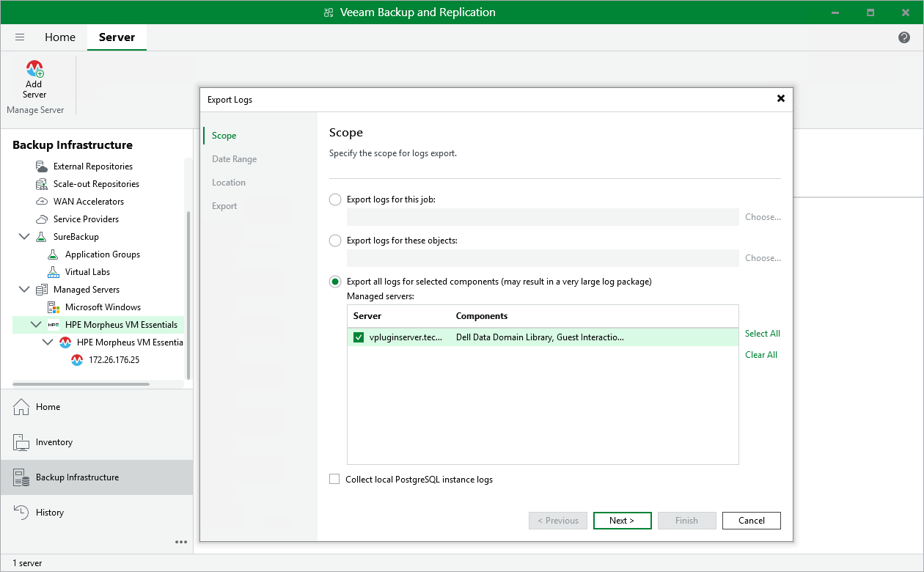Click the Next button in Export Logs
The height and width of the screenshot is (572, 924).
coord(622,520)
